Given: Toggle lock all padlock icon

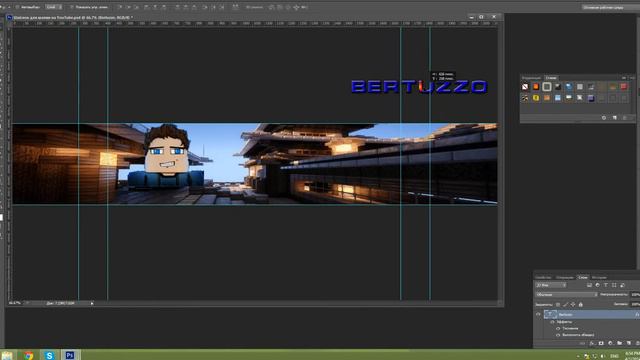Looking at the screenshot, I should click(580, 304).
